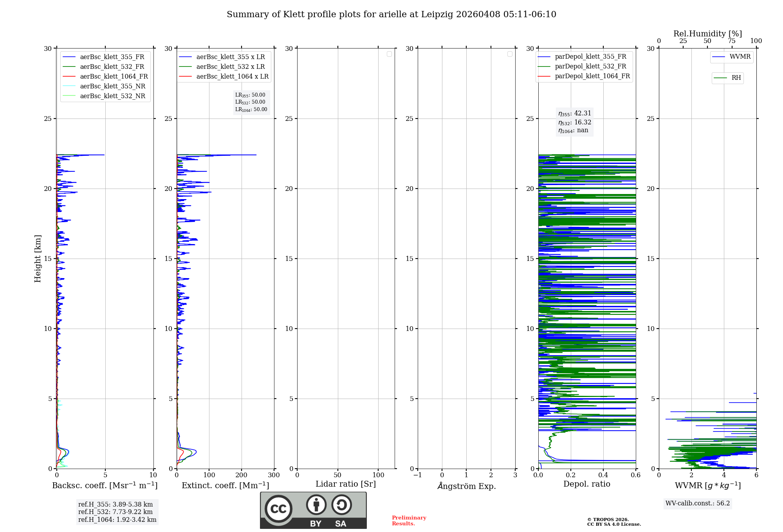Click the plot title Summary of Klett profile
The height and width of the screenshot is (532, 783).
[x=391, y=14]
